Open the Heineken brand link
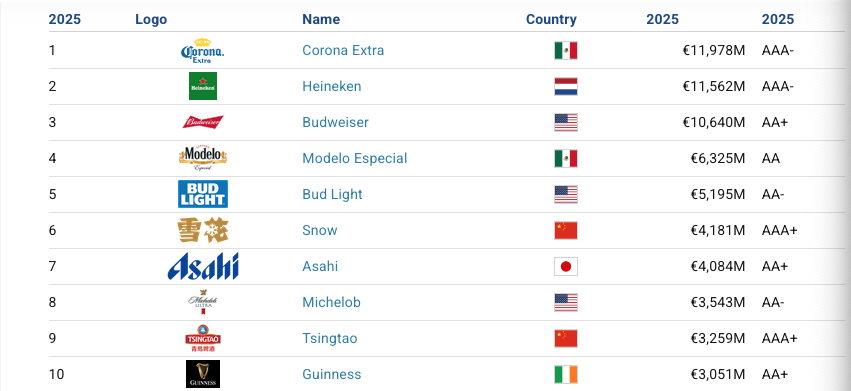851x391 pixels. (332, 86)
